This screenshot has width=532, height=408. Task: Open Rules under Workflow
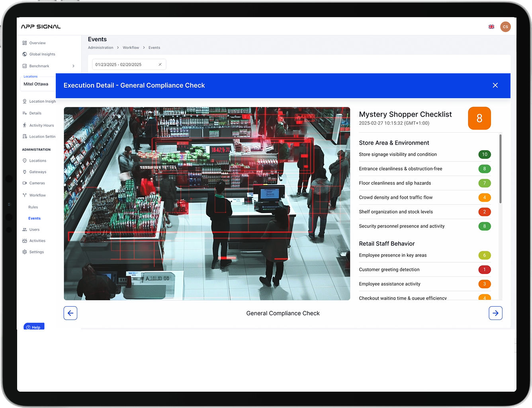(x=33, y=207)
